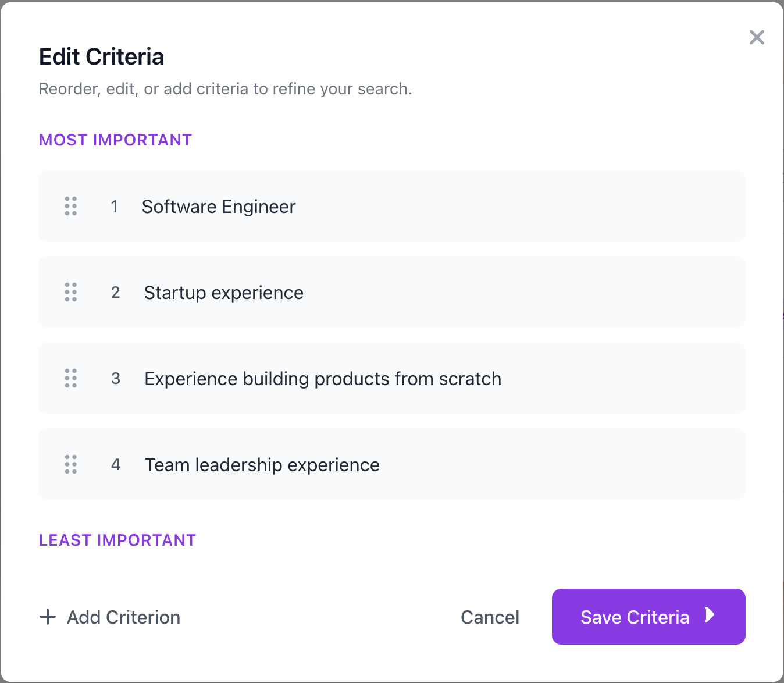Select the Startup experience criterion
The image size is (784, 683).
coord(392,293)
